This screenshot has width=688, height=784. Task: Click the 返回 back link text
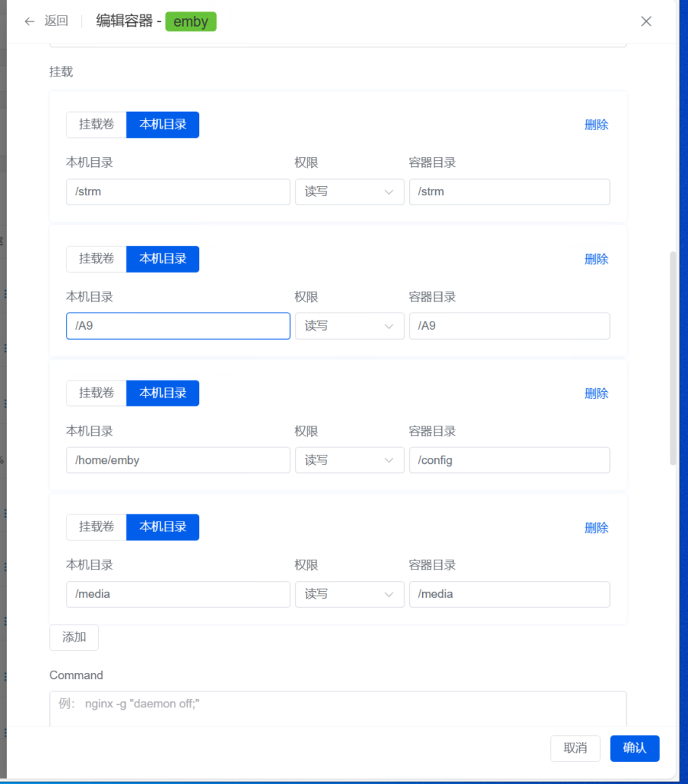click(x=56, y=21)
